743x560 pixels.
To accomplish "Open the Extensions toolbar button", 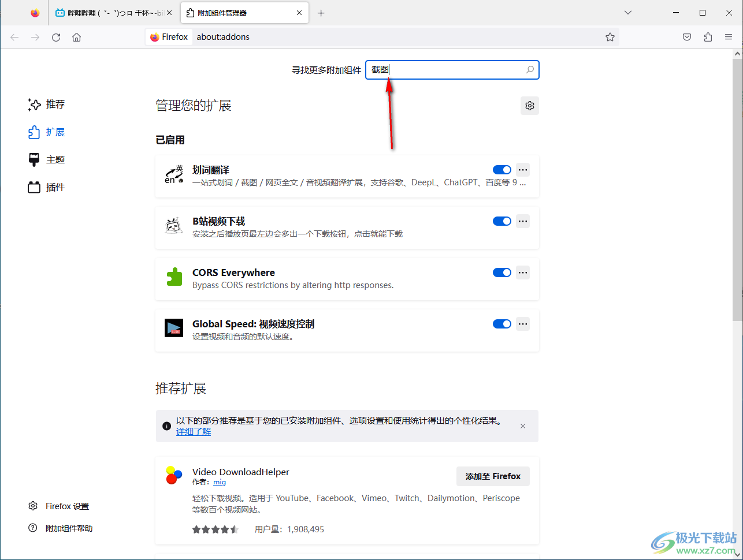I will pos(708,37).
